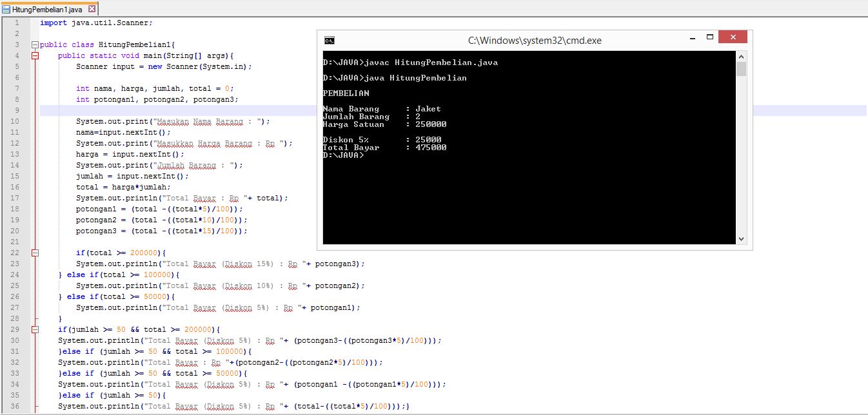Click the potongan1 println on line 34
The image size is (868, 415).
coord(252,385)
